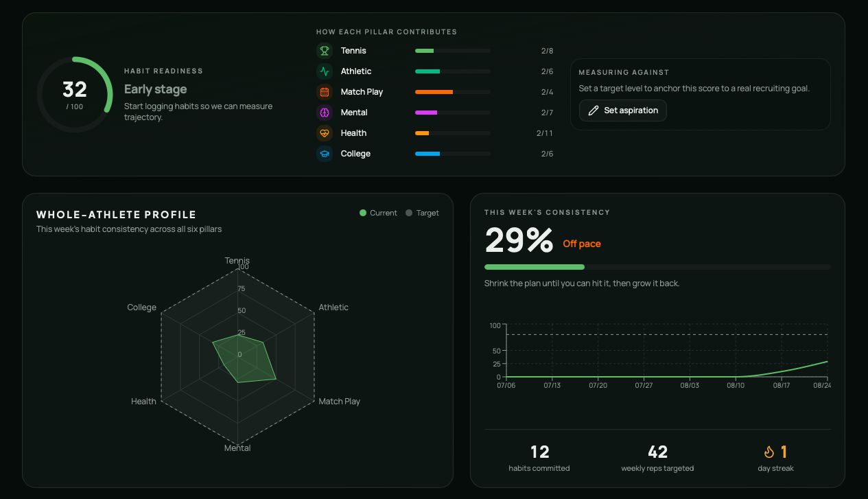Click the Early stage heading
Screen dimensions: 868x499
(155, 89)
